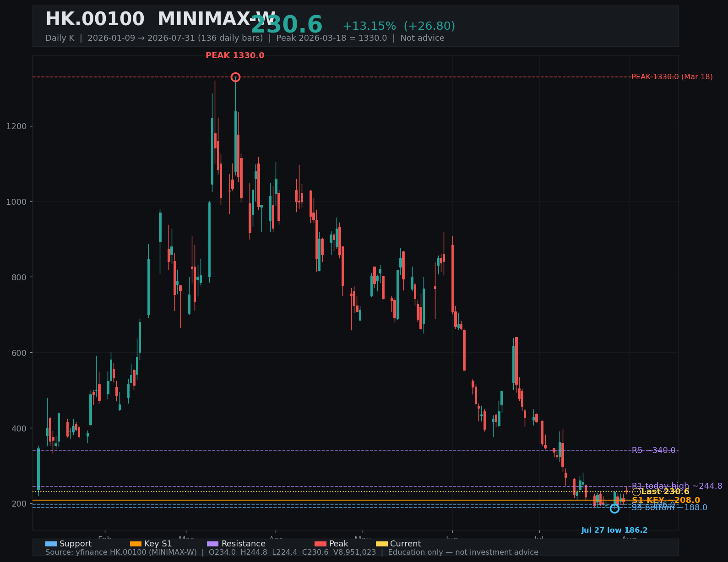The height and width of the screenshot is (562, 728).
Task: Click the "PEAK 1330.0 (Mar 18)" line label
Action: pyautogui.click(x=672, y=77)
